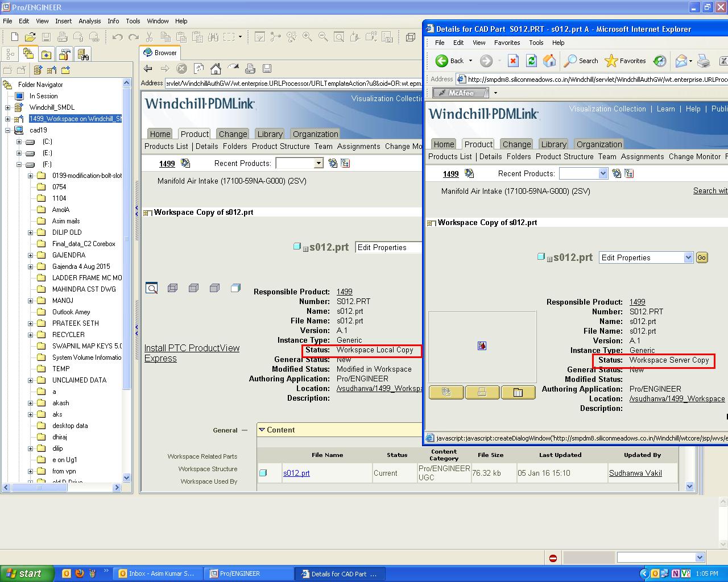Click the New file icon in Pro/ENGINEER toolbar
This screenshot has width=728, height=582.
tap(15, 38)
